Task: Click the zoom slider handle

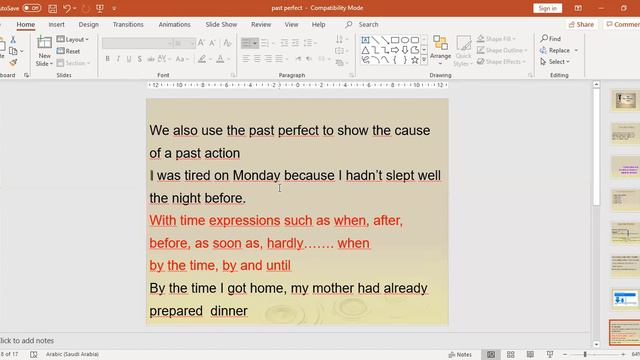Action: coord(585,354)
